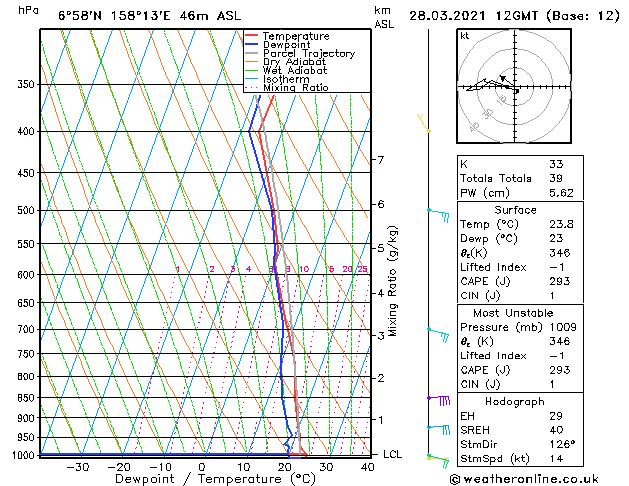Click the 350 hPa pressure label
Screen dimensions: 629x486
pos(26,84)
